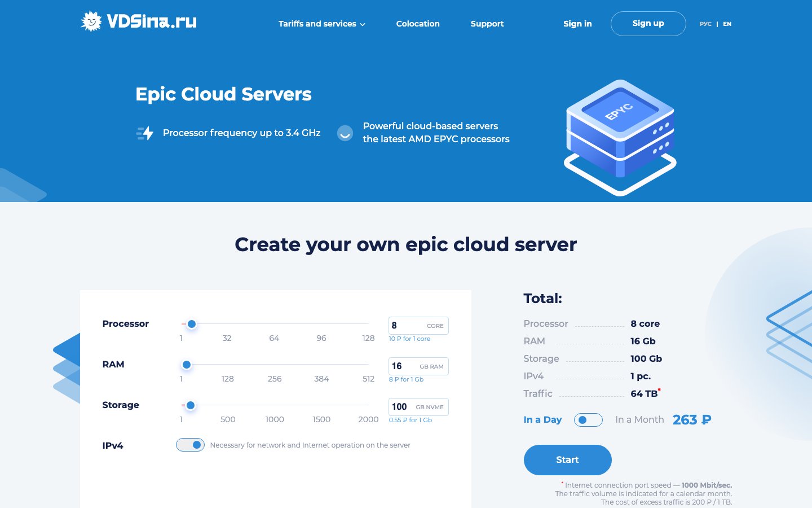
Task: Click the '8 ₽ for 1 Gb' price note
Action: 406,379
